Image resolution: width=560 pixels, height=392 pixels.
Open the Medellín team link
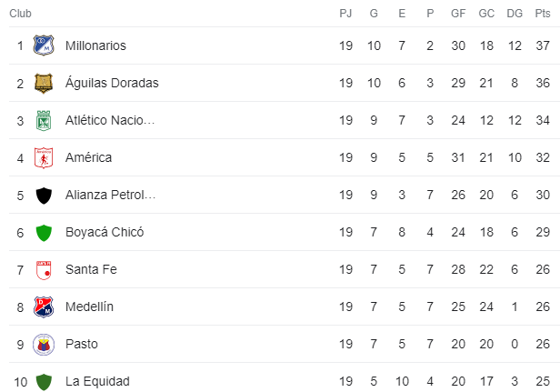(x=89, y=307)
